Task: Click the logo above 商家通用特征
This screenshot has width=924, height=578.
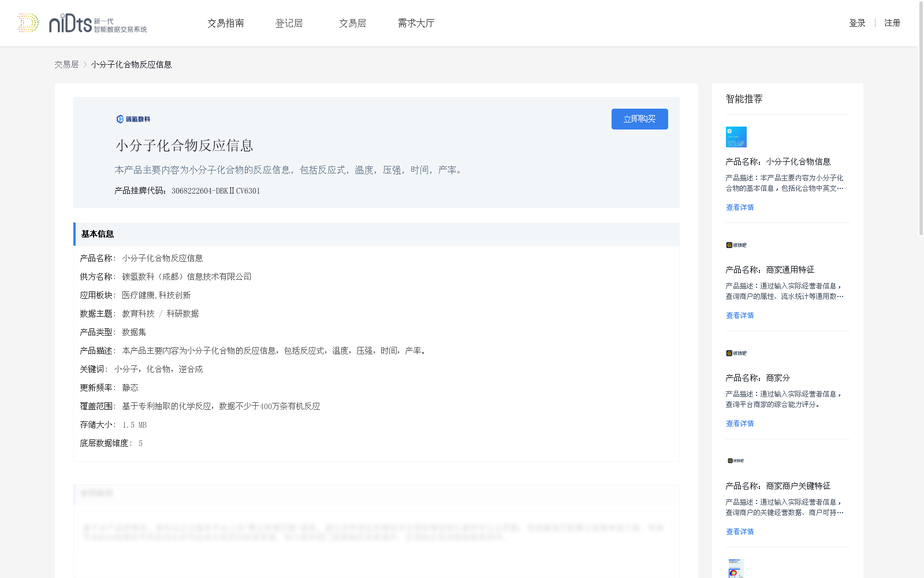Action: coord(736,245)
